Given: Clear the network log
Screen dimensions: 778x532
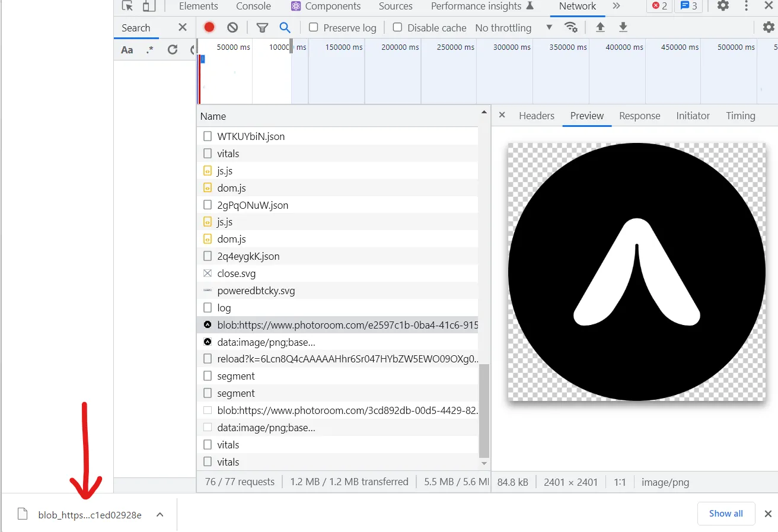Looking at the screenshot, I should coord(232,27).
